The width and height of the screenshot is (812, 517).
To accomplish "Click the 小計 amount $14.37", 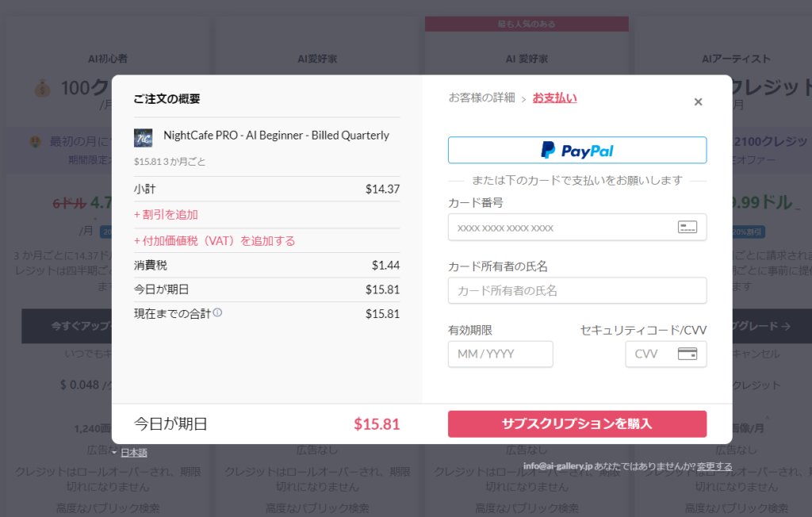I will 382,189.
